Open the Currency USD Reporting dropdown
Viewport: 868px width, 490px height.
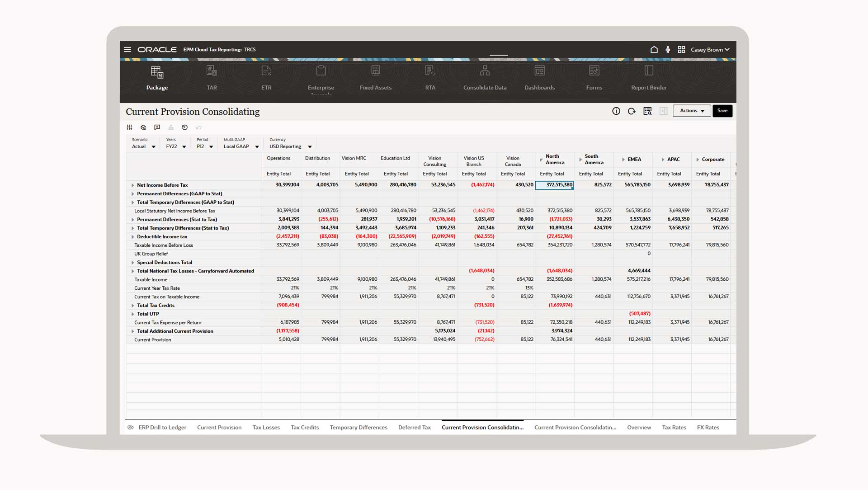(310, 147)
